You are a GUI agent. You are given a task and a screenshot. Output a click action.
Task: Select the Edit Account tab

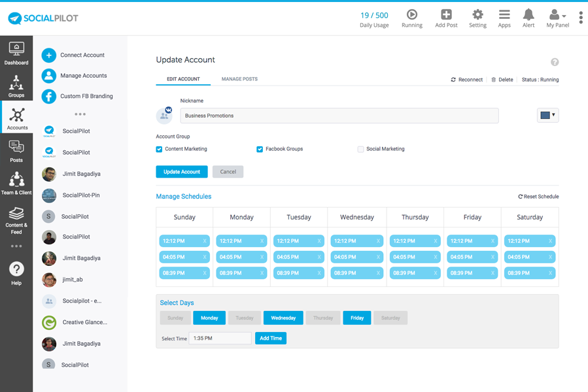point(183,79)
